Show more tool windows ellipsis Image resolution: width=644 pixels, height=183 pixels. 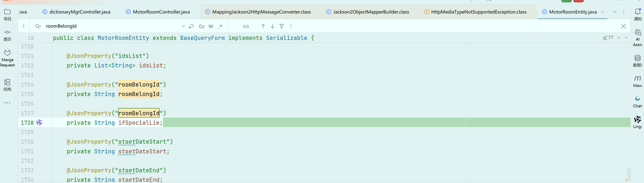pyautogui.click(x=7, y=103)
